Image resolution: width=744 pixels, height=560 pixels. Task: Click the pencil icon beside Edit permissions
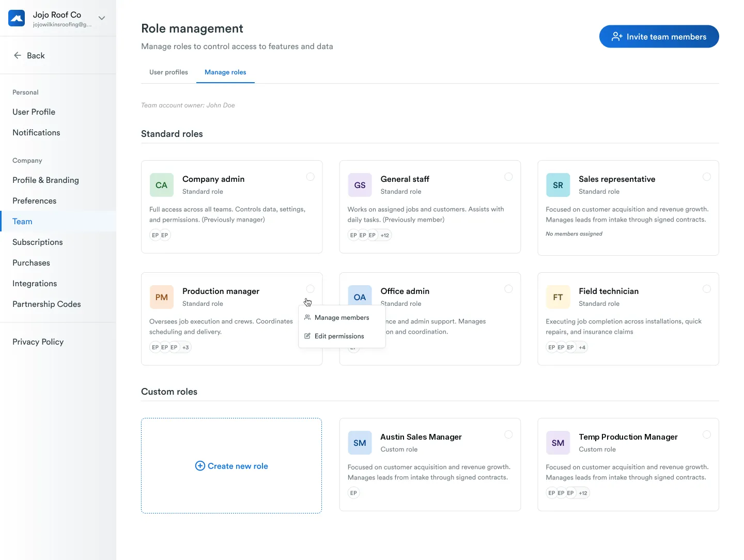pyautogui.click(x=307, y=336)
